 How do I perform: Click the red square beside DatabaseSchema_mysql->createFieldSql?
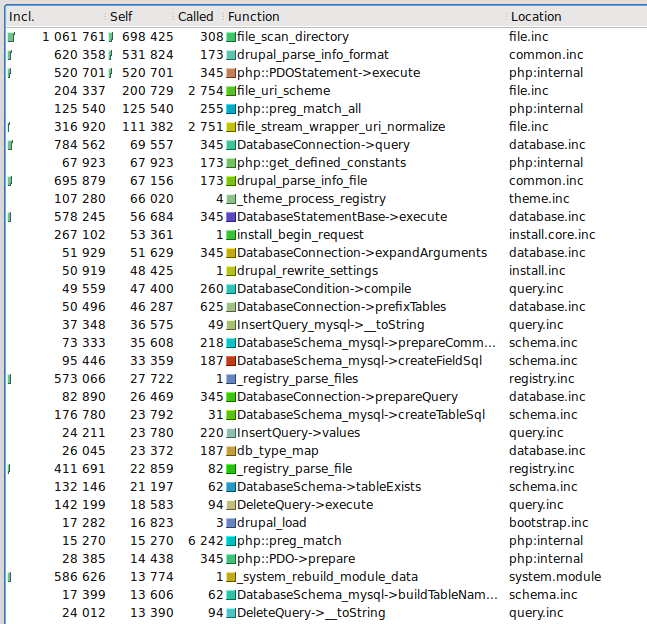point(231,361)
